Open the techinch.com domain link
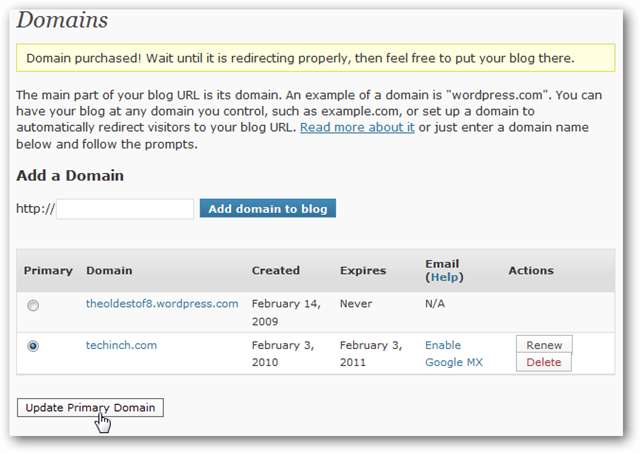This screenshot has width=640, height=453. [121, 345]
